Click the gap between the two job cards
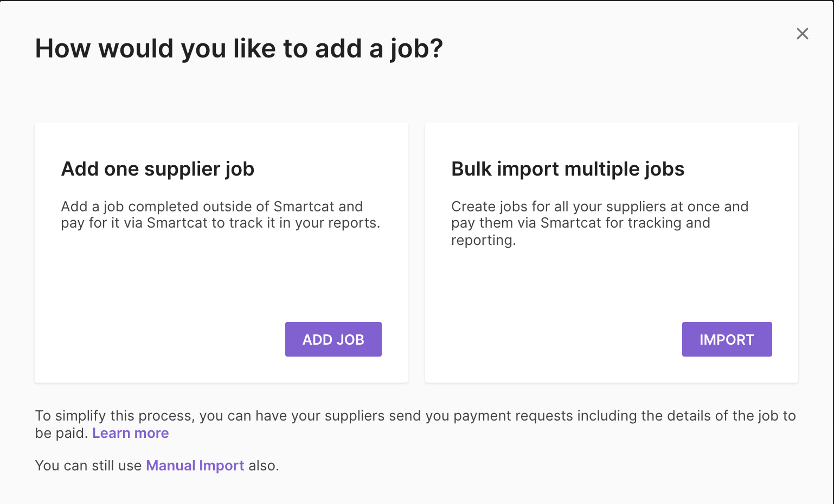 click(x=416, y=253)
